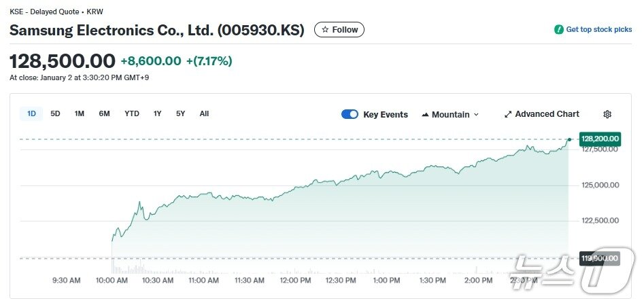The height and width of the screenshot is (303, 644).
Task: Click the chart's latest price endpoint dot
Action: pos(569,139)
